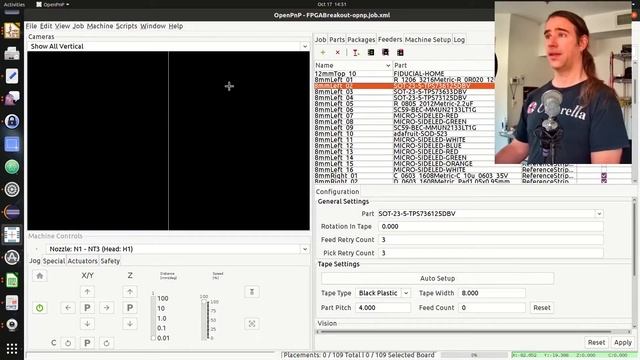Adjust the Speed percentage slider
Image resolution: width=640 pixels, height=360 pixels.
205,320
